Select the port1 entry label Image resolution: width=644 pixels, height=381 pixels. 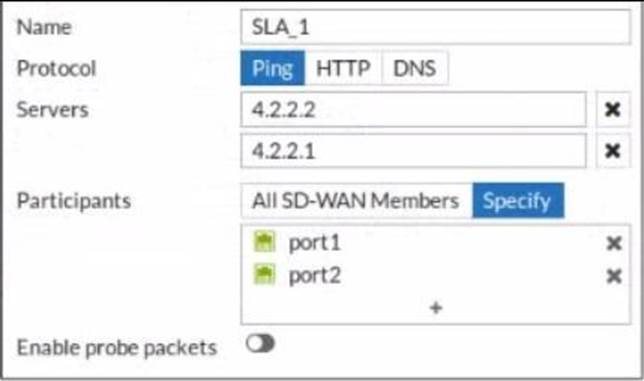(315, 243)
